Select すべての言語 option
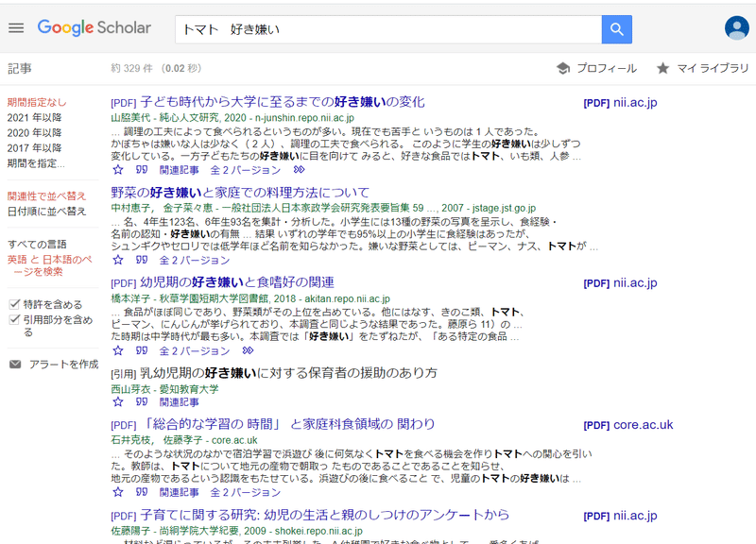 (37, 245)
